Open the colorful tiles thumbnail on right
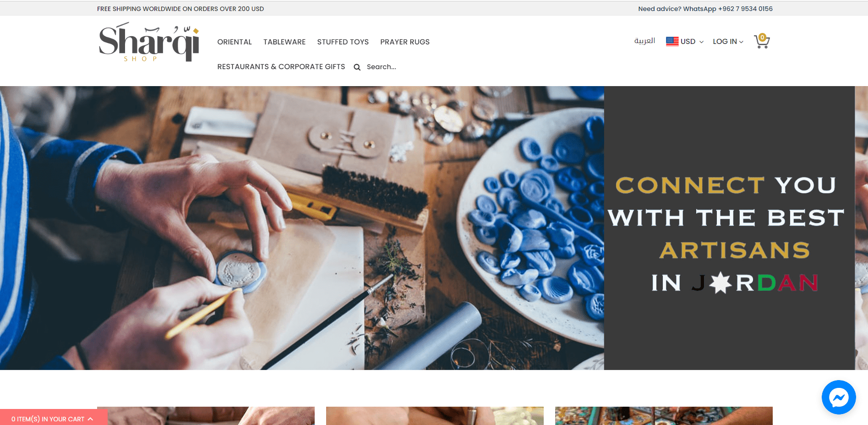Screen dimensions: 868x425 coord(664,416)
